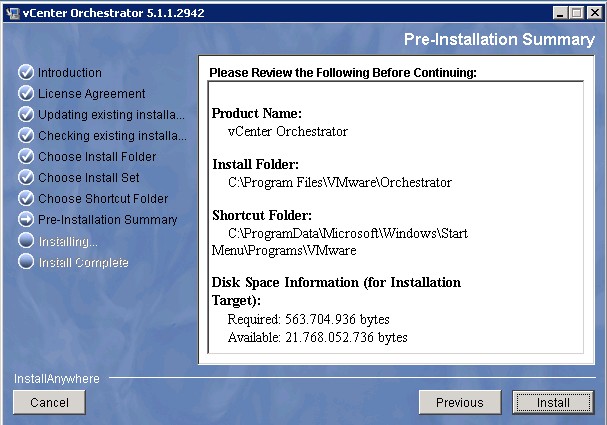
Task: Select the checkmark icon next to Choose Install Folder
Action: 26,157
